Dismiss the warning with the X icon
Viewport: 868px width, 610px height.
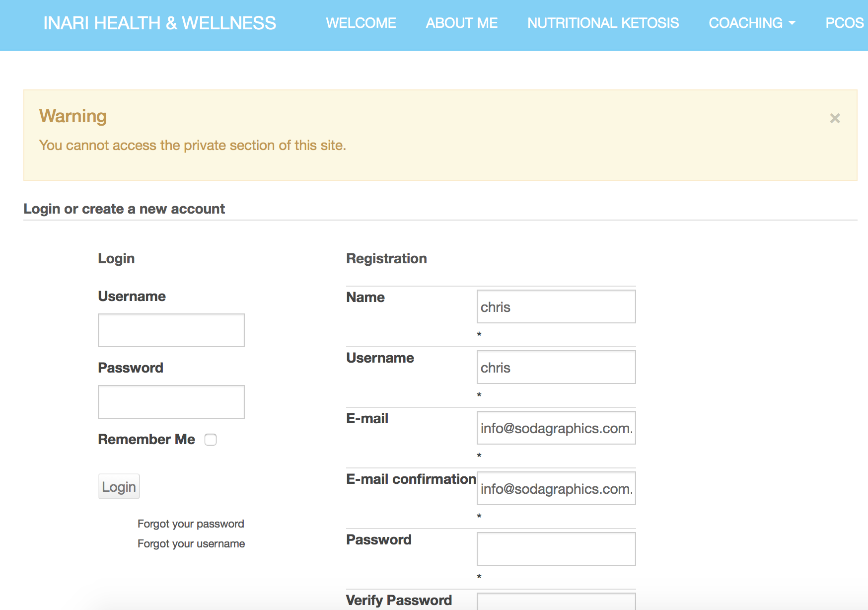coord(835,118)
